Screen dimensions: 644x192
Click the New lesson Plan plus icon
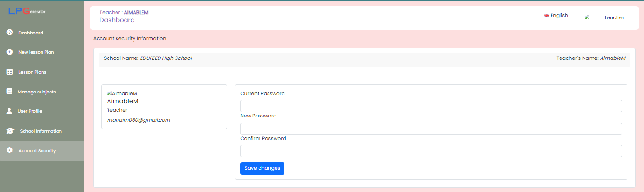[9, 52]
